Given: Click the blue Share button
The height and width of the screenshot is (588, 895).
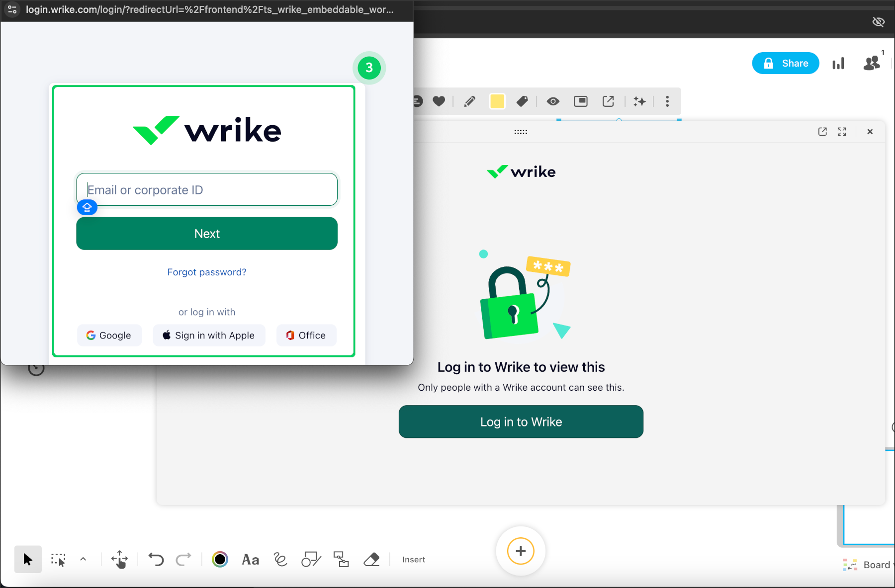Looking at the screenshot, I should pos(785,63).
